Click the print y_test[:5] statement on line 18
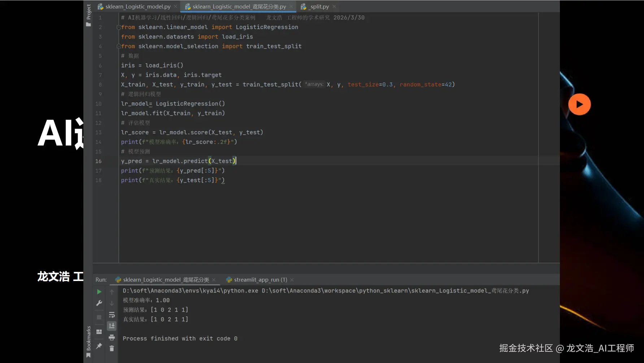Image resolution: width=644 pixels, height=363 pixels. point(173,180)
